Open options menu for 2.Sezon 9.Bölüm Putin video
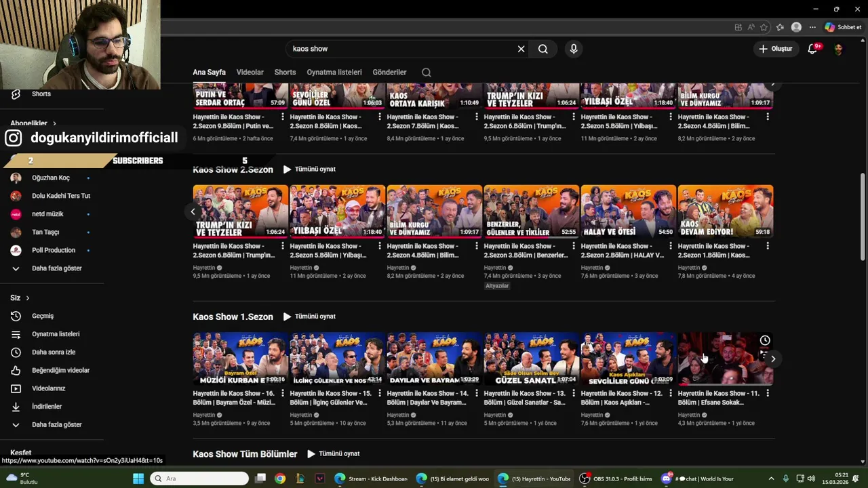 tap(283, 117)
